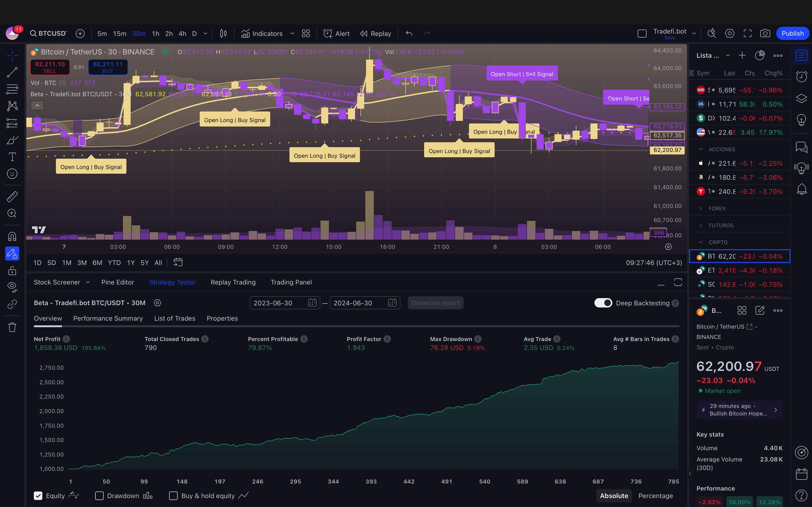Open the Pine Editor tab
812x507 pixels.
point(117,282)
